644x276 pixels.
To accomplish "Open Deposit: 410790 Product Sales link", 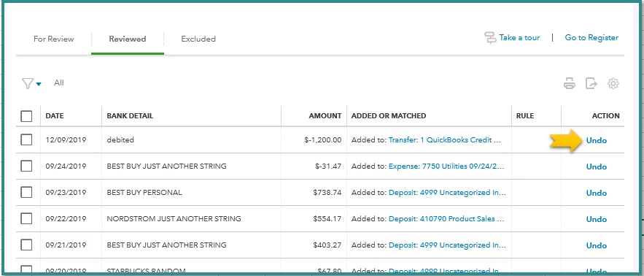I will point(446,219).
